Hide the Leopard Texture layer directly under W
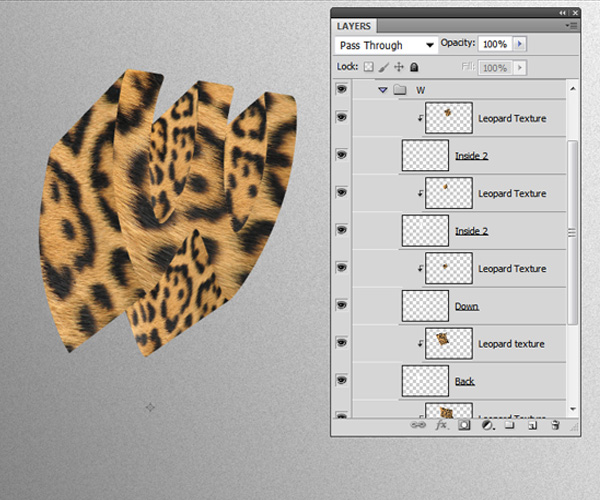Viewport: 600px width, 500px height. click(x=341, y=117)
